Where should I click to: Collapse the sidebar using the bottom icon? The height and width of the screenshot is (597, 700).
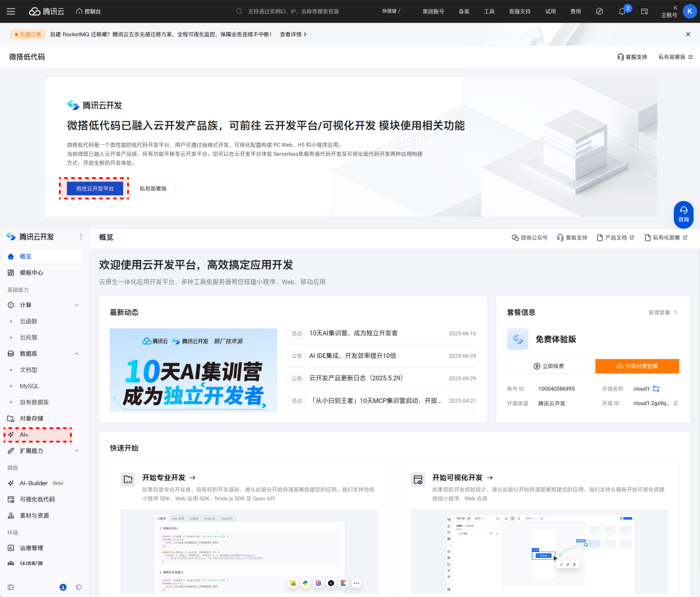[x=10, y=587]
